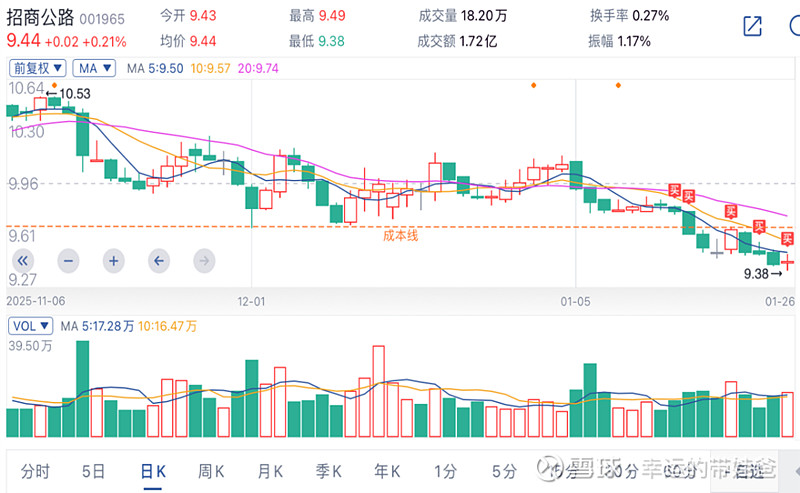
Task: Click the 成本线 cost line label
Action: click(400, 236)
